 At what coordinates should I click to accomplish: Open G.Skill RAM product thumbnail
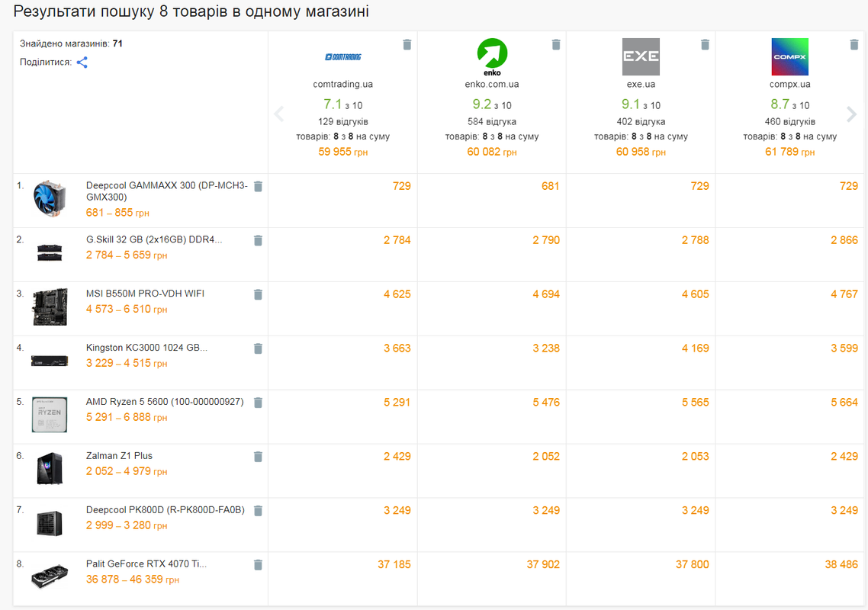(x=50, y=252)
